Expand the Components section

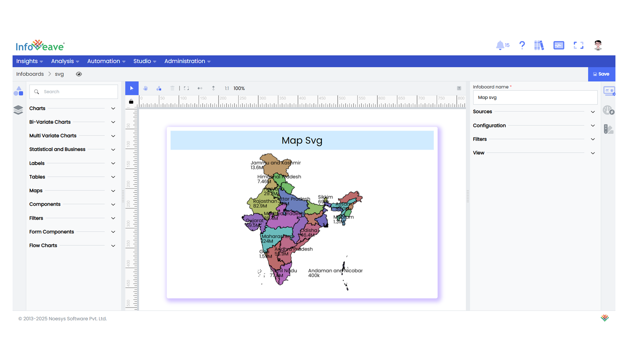pyautogui.click(x=73, y=204)
